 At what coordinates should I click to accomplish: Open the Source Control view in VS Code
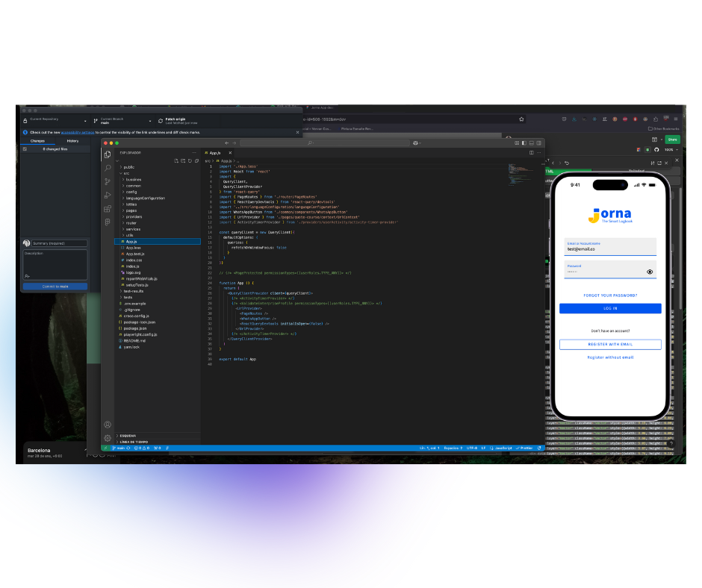pyautogui.click(x=108, y=181)
